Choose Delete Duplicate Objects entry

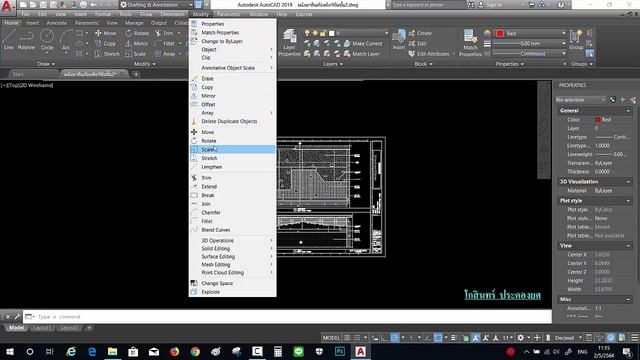233,121
